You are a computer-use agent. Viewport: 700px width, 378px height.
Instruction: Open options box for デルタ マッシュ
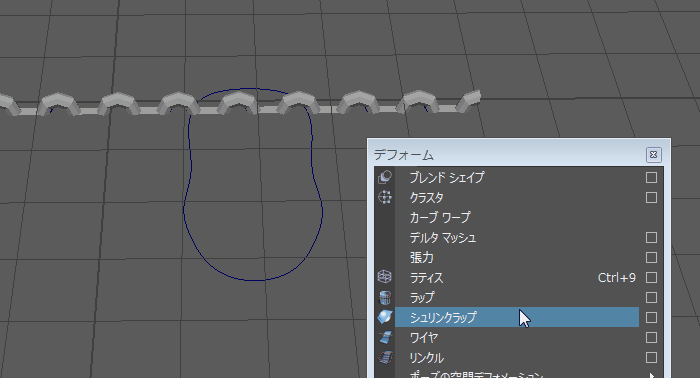[651, 237]
